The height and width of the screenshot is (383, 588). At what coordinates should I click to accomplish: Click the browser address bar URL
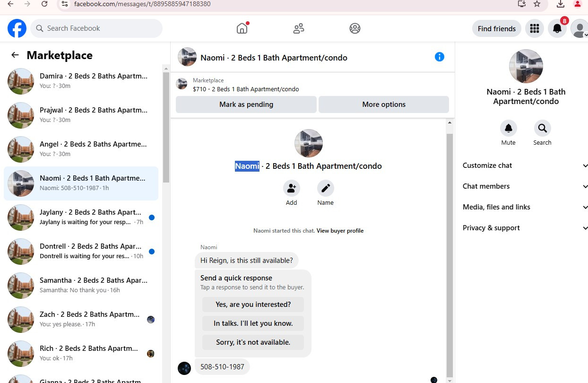point(142,4)
